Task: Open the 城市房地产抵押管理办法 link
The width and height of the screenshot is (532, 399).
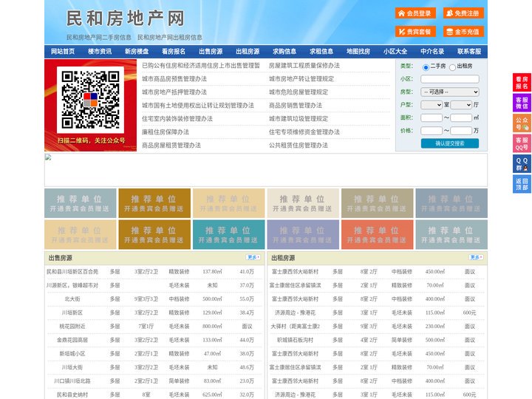Action: [174, 92]
